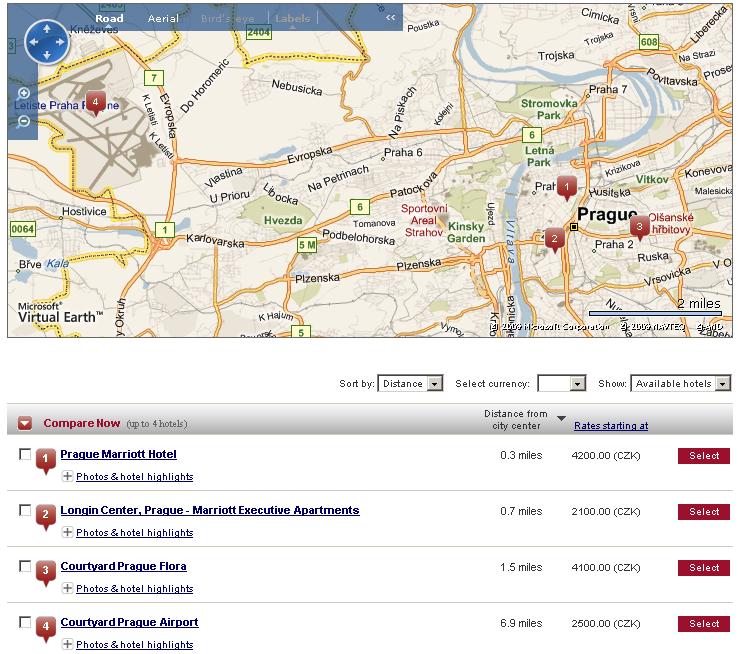Sort by Rates starting at column
Image resolution: width=738 pixels, height=654 pixels.
point(610,426)
